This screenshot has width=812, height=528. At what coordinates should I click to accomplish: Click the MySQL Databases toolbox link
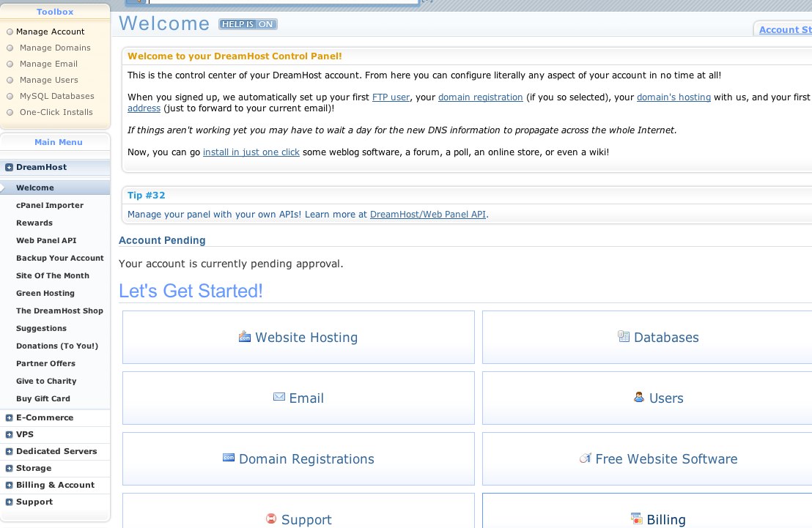pyautogui.click(x=57, y=96)
